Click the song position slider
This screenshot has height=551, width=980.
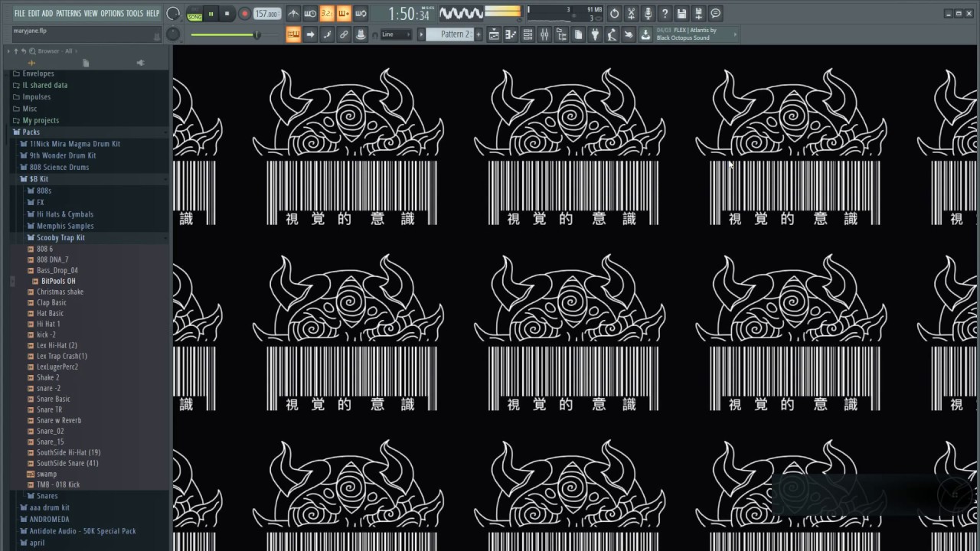234,34
